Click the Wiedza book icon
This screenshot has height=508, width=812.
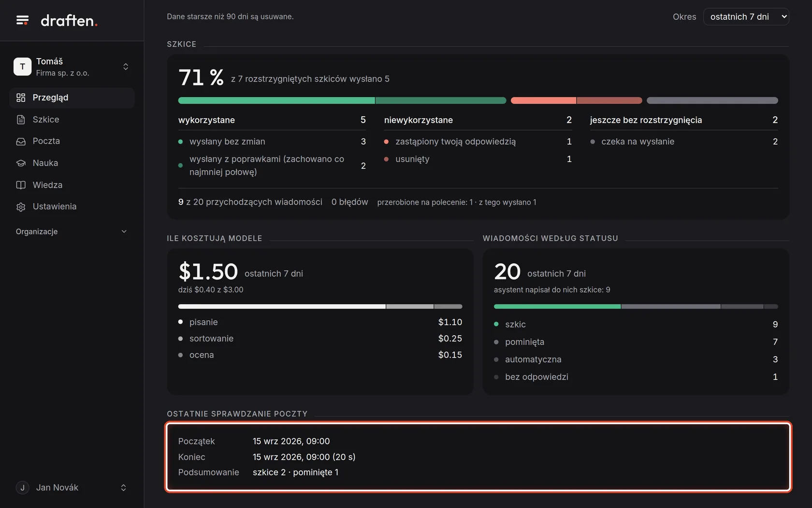pyautogui.click(x=21, y=185)
